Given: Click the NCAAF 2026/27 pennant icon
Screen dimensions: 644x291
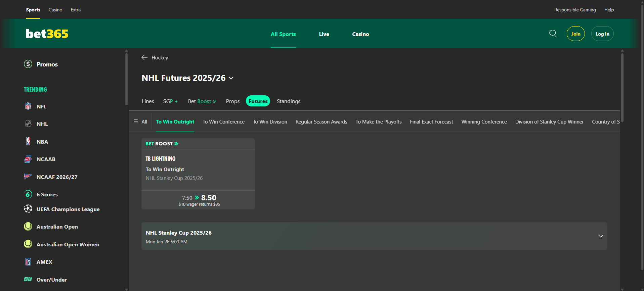Looking at the screenshot, I should click(28, 177).
